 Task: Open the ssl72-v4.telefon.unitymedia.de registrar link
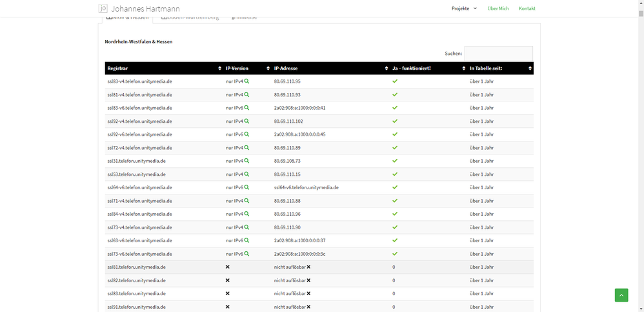tap(139, 148)
